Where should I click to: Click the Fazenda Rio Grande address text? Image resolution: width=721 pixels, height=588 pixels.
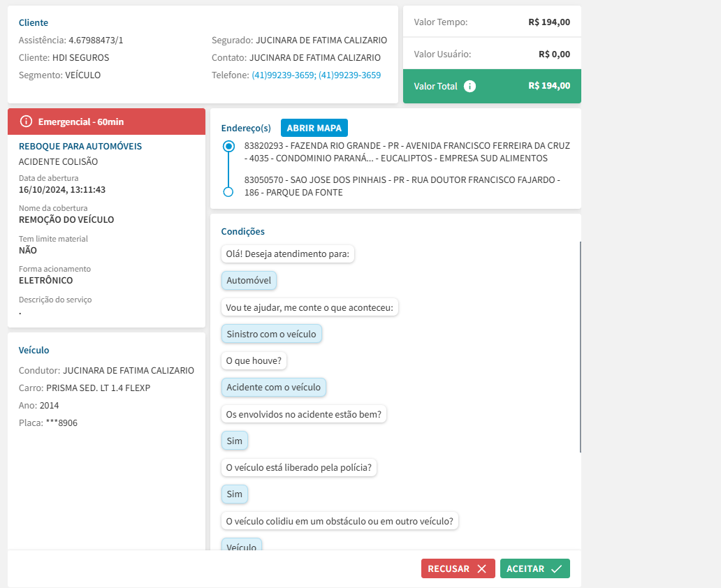point(407,152)
